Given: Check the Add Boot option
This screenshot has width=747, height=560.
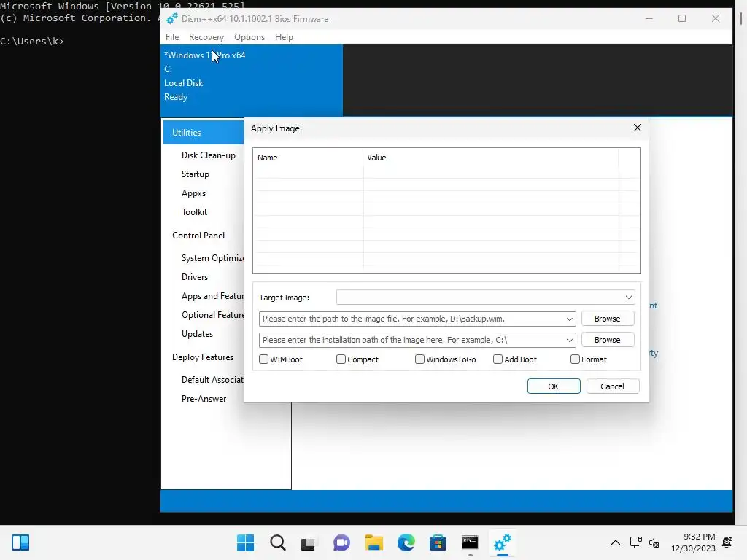Looking at the screenshot, I should (498, 359).
